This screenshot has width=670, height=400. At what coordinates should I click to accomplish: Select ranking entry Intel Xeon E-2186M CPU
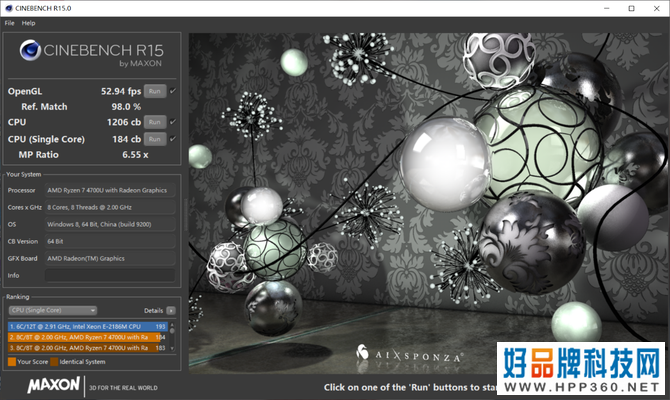coord(88,326)
